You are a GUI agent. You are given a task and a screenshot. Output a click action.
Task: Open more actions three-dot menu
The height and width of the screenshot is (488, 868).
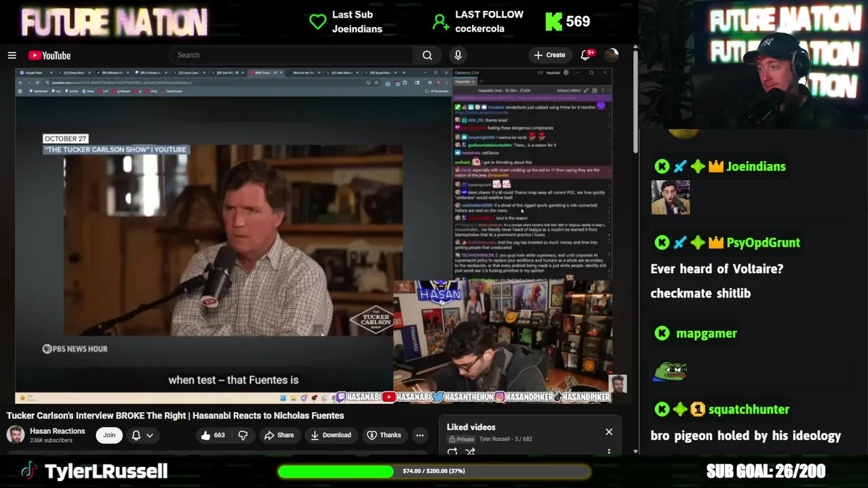[x=420, y=435]
